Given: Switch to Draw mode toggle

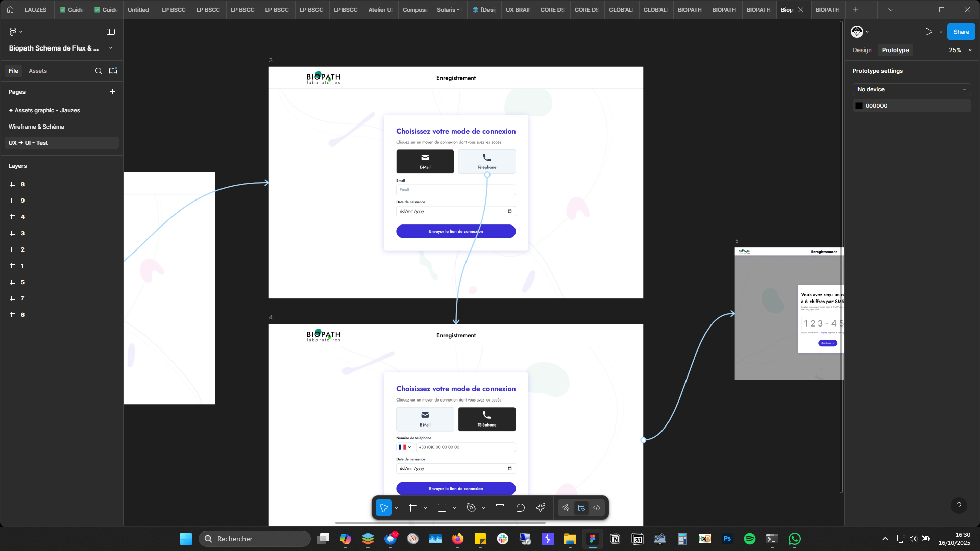Looking at the screenshot, I should (566, 508).
